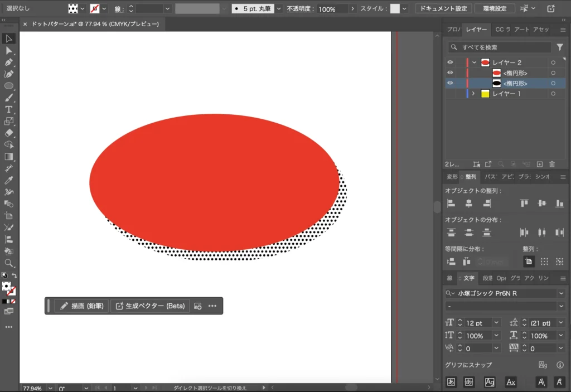Click the 生成ベクター (Beta) button

pyautogui.click(x=149, y=306)
